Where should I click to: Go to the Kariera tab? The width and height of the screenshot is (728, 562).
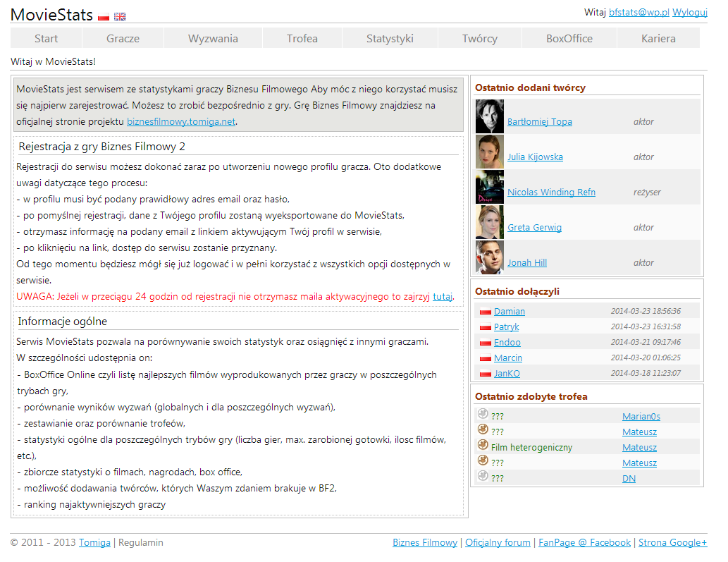point(658,38)
